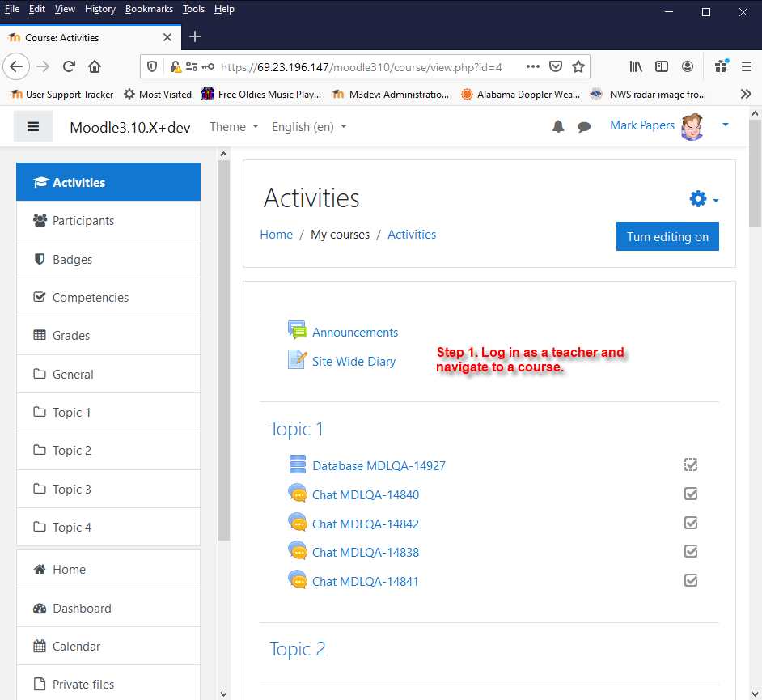Screen dimensions: 762x700
Task: Open a new browser tab
Action: [195, 37]
